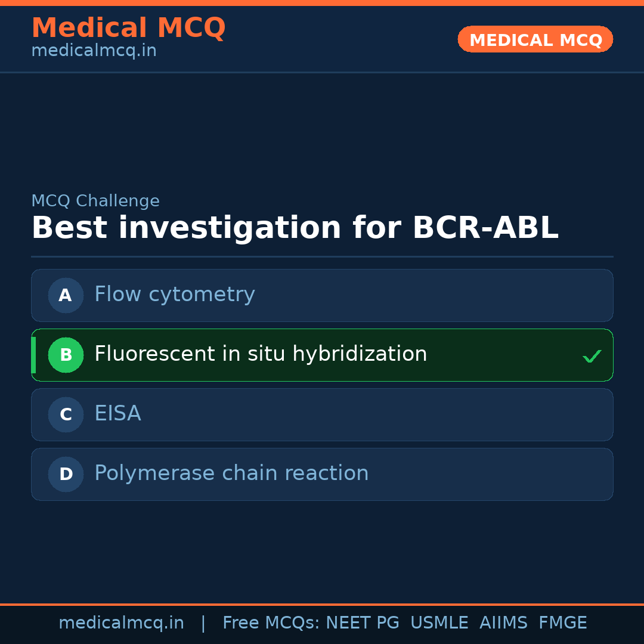644x644 pixels.
Task: Pick the "EISA" answer text
Action: 117,414
